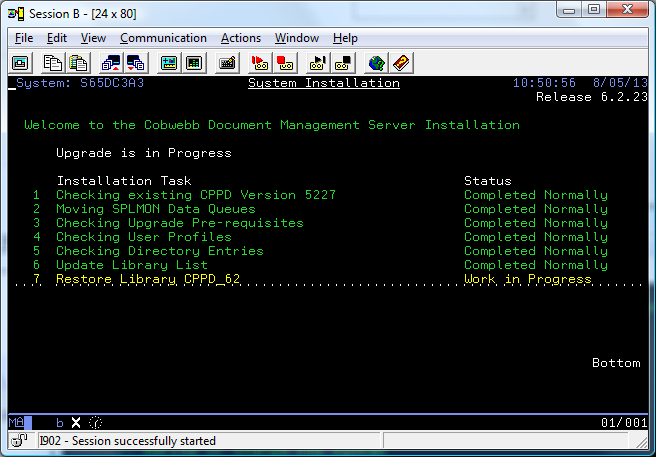Click the 'Bottom' indicator text
656x457 pixels.
(616, 363)
